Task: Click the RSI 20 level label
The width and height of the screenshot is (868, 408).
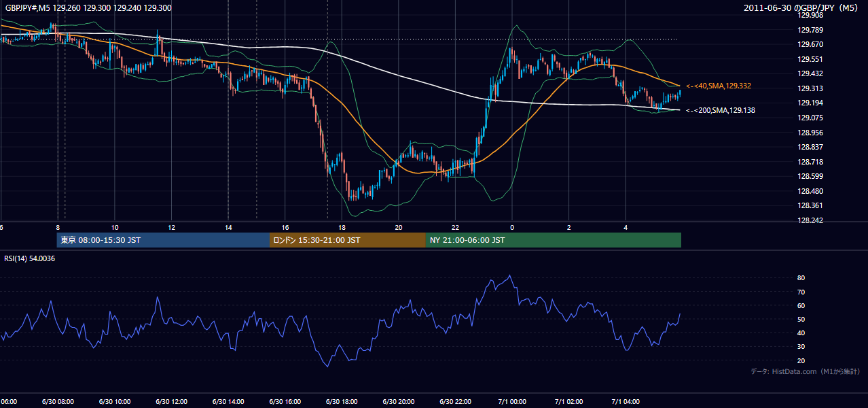Action: (x=801, y=360)
